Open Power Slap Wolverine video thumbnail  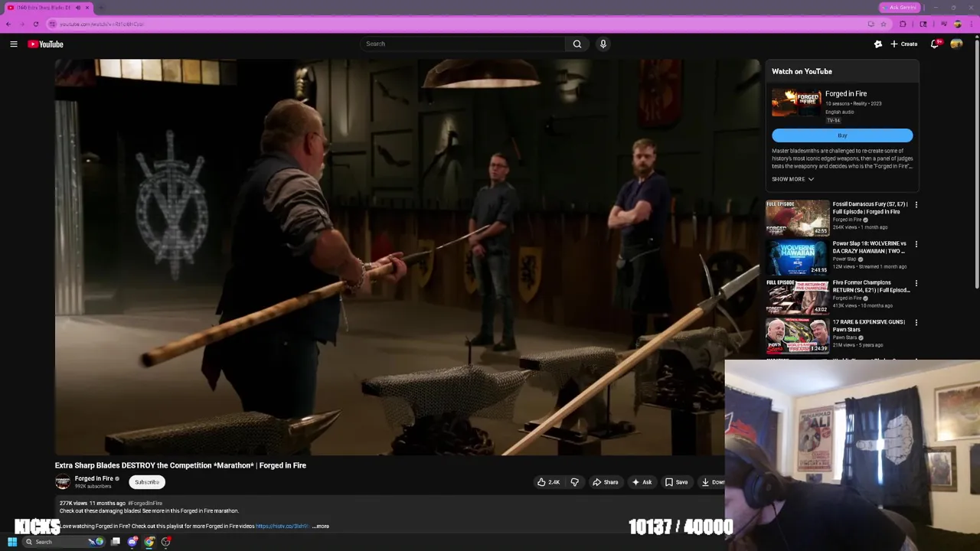[x=798, y=257]
